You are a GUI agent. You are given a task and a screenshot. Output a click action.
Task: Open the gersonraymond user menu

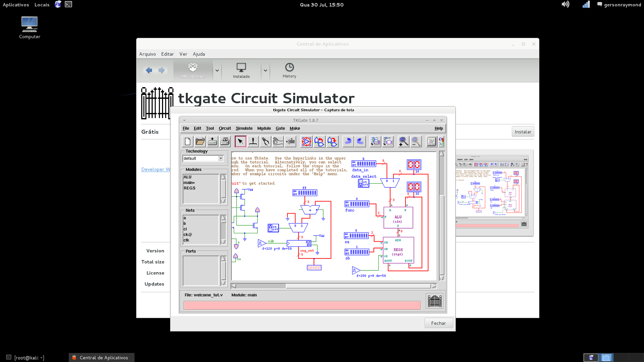pyautogui.click(x=619, y=5)
